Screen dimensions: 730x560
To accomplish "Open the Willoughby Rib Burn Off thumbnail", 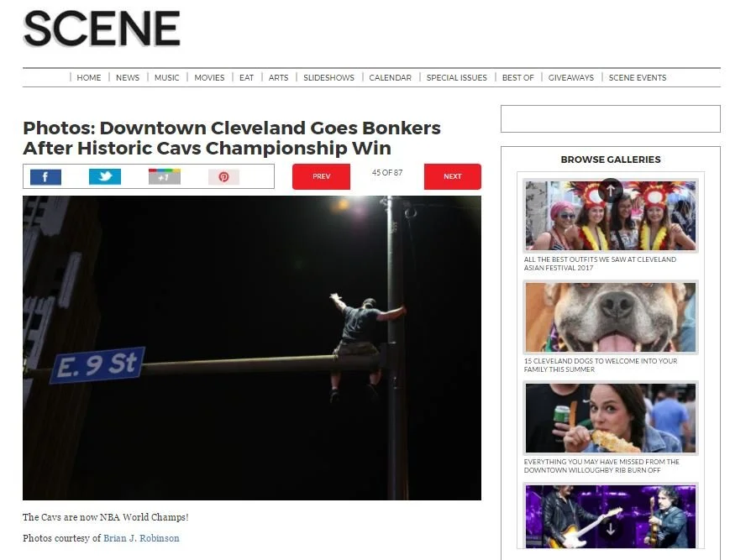I will pyautogui.click(x=611, y=418).
